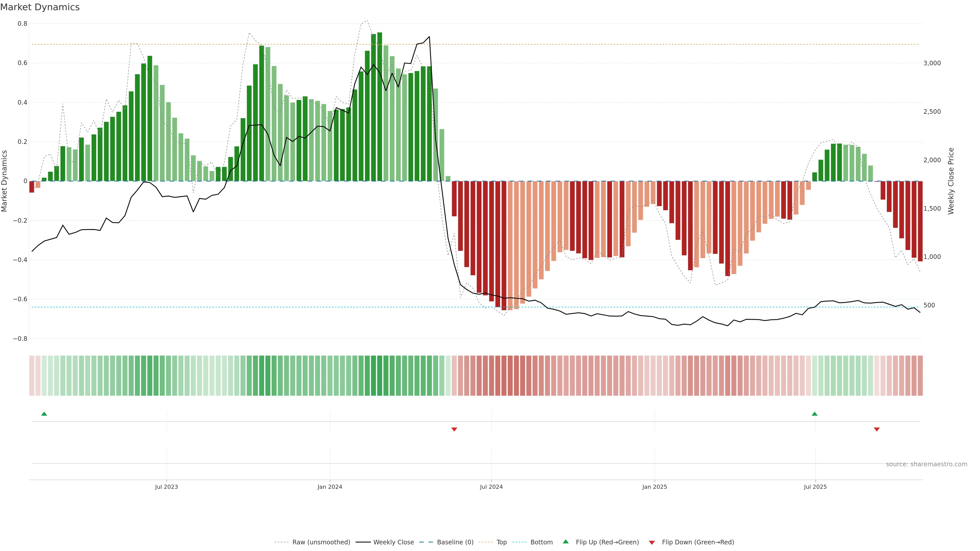The image size is (980, 551).
Task: Toggle Flip Up (Red→Green) legend label
Action: click(x=607, y=542)
